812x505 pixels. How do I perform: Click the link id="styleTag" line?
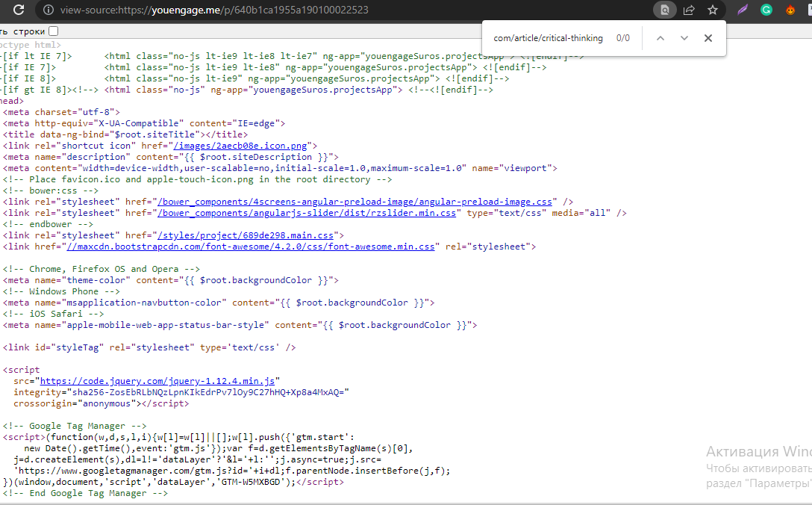point(149,347)
